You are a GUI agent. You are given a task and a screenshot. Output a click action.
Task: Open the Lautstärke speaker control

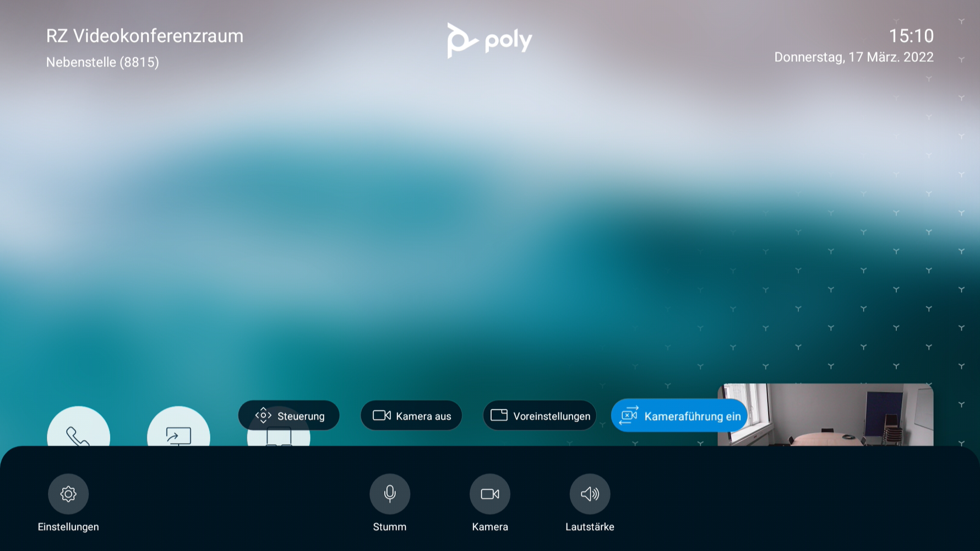pyautogui.click(x=590, y=494)
